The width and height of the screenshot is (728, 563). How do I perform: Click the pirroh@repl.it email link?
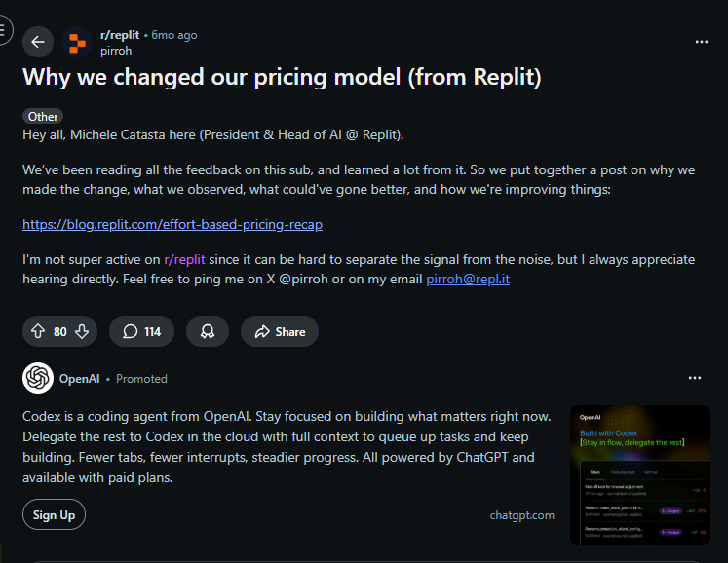468,279
